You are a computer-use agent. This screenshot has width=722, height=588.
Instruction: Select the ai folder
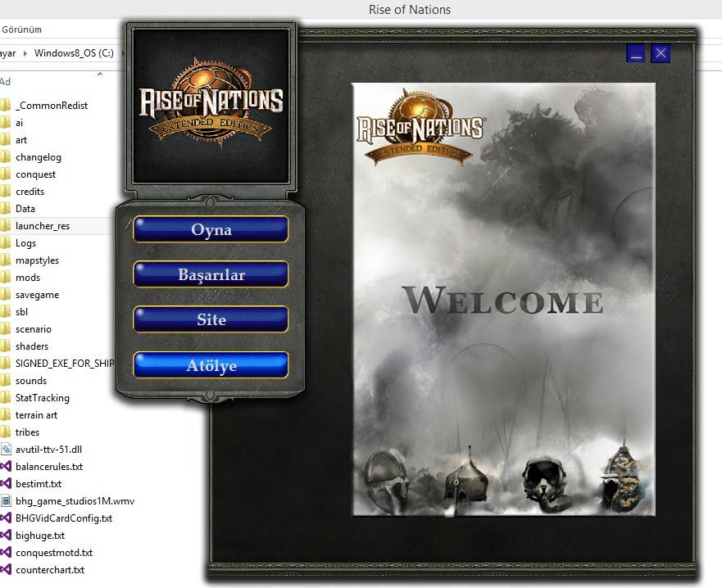coord(19,123)
